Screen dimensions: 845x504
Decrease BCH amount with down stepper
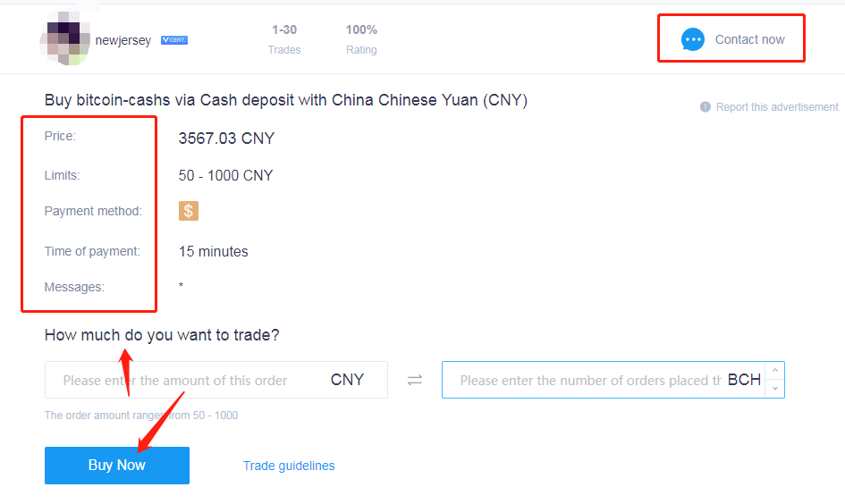point(775,389)
